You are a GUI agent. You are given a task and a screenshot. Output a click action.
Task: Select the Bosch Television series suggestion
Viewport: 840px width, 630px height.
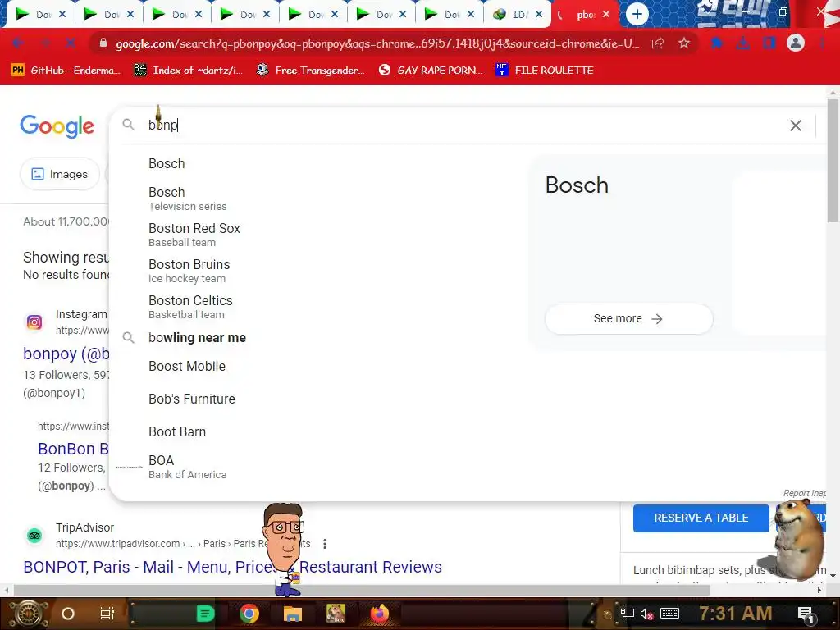coord(188,199)
